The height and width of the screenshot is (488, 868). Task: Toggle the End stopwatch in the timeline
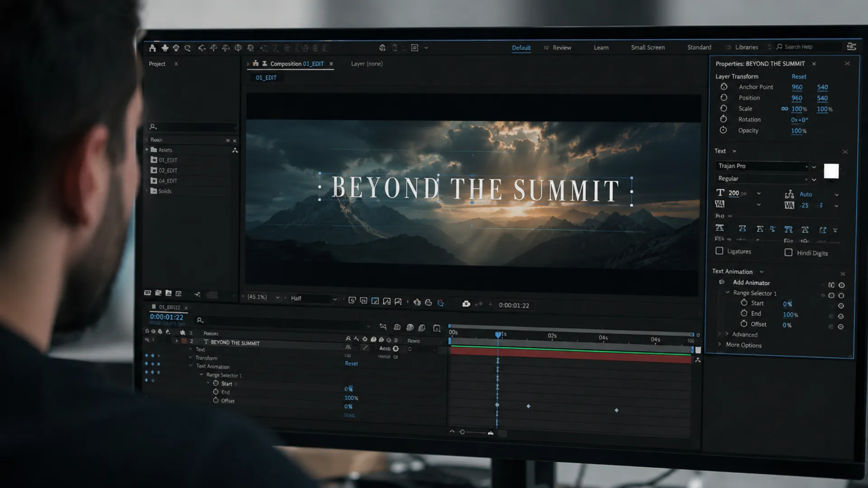[x=216, y=392]
